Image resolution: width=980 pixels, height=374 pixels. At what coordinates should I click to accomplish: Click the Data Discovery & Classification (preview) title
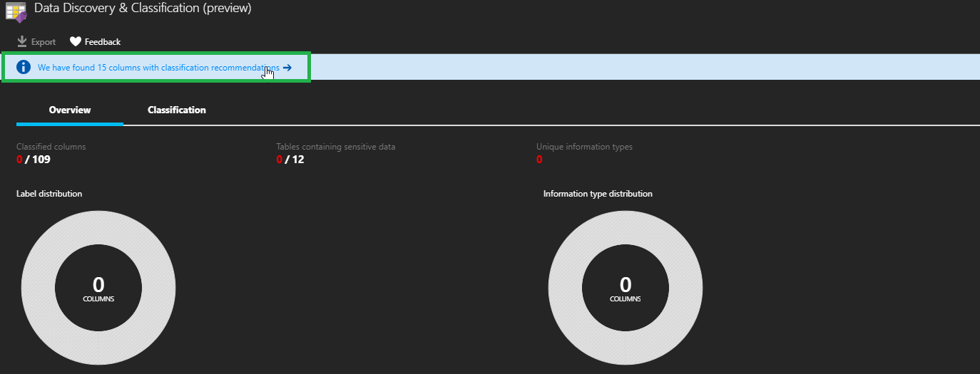[143, 9]
